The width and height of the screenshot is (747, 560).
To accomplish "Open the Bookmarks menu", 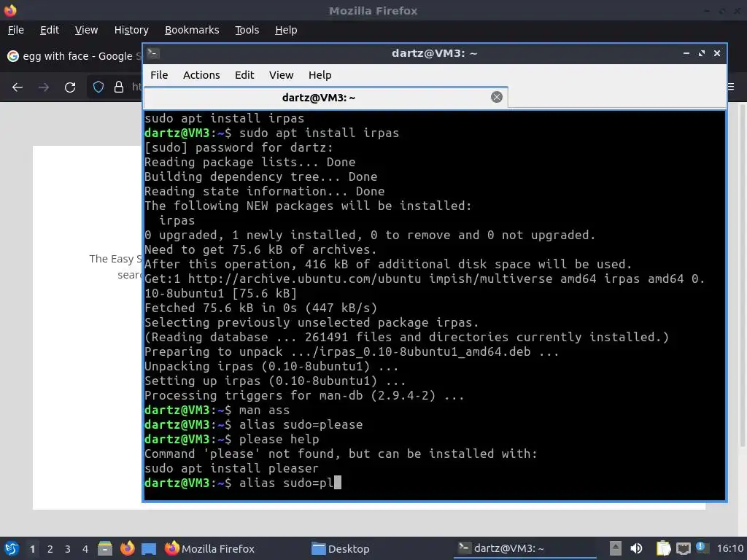I will tap(192, 30).
